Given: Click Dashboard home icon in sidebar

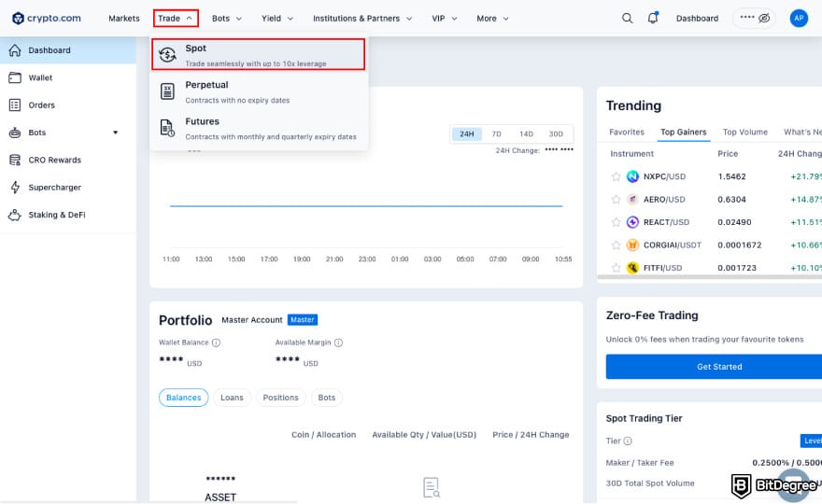Looking at the screenshot, I should tap(15, 50).
